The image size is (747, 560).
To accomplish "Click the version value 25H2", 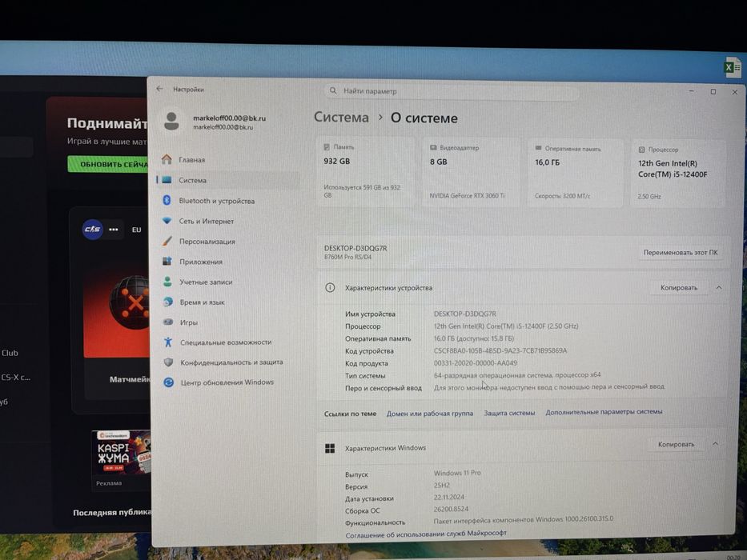I will click(x=442, y=486).
